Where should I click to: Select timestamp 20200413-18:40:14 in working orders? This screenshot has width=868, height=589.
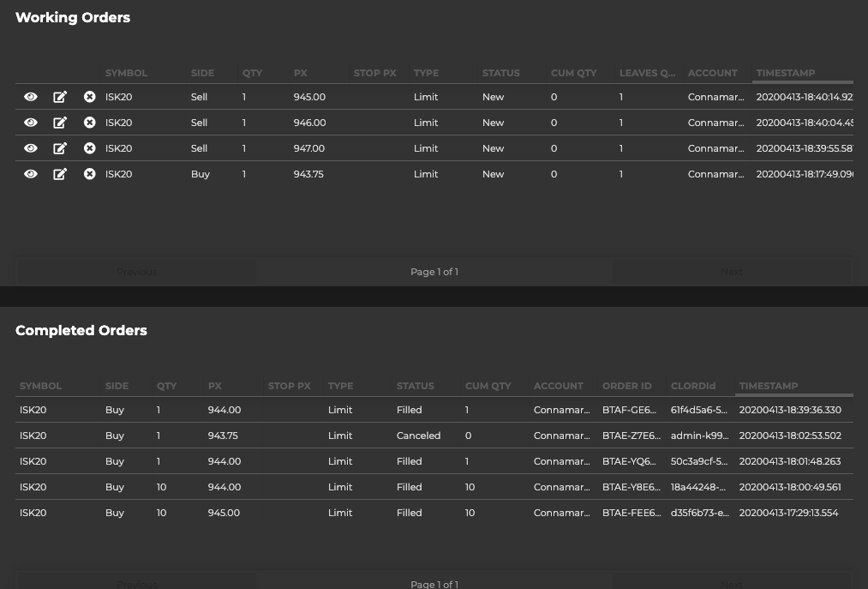805,97
